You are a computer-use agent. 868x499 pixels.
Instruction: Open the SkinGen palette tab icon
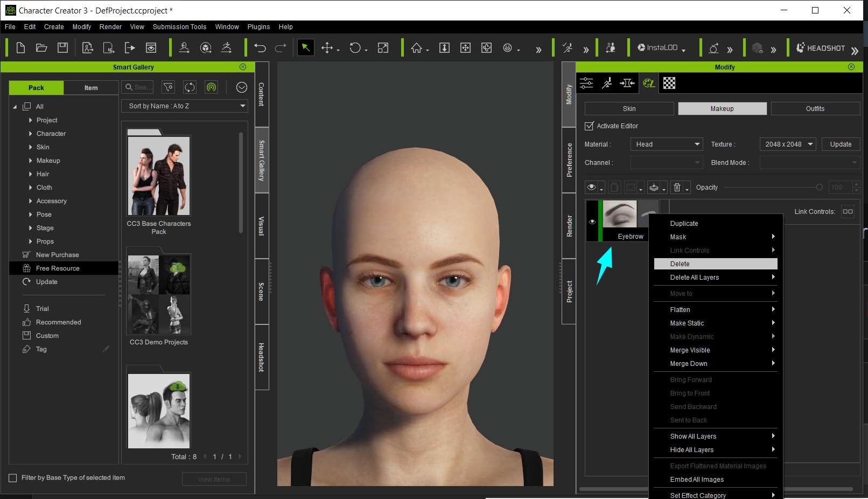click(649, 83)
